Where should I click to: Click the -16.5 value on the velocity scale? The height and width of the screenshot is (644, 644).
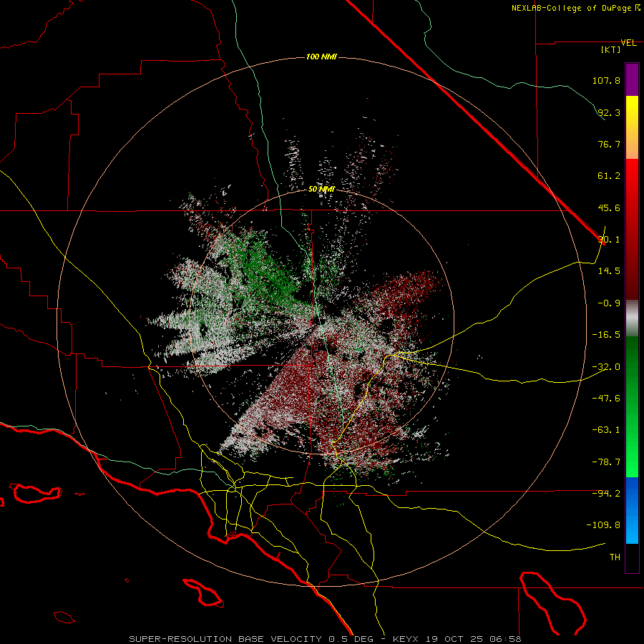pos(606,335)
